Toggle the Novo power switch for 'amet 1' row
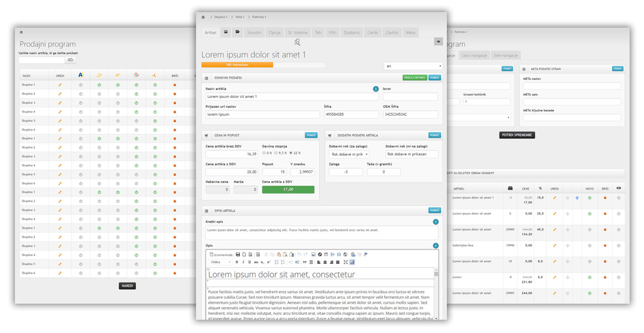The width and height of the screenshot is (644, 333). coord(590,198)
